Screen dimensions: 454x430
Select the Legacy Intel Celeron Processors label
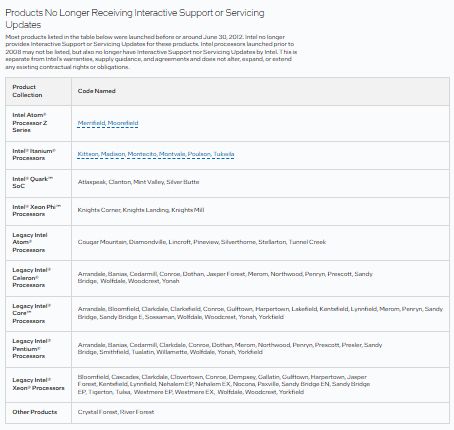32,277
